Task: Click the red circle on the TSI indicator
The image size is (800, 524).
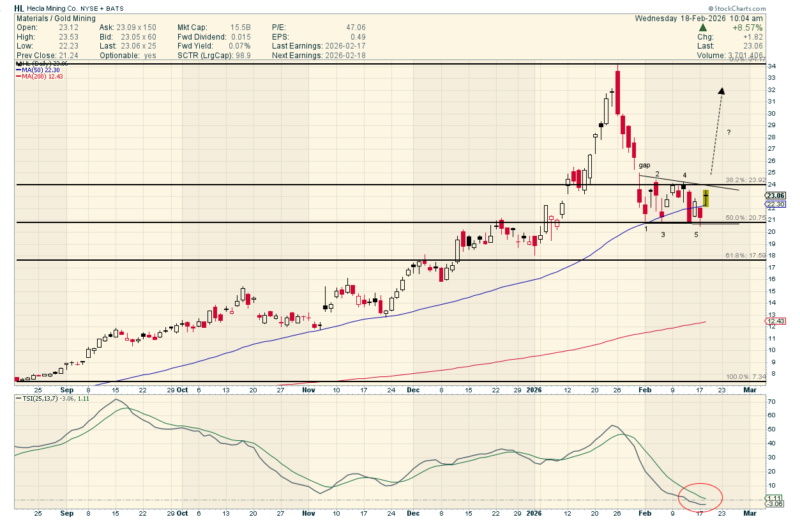Action: point(696,495)
